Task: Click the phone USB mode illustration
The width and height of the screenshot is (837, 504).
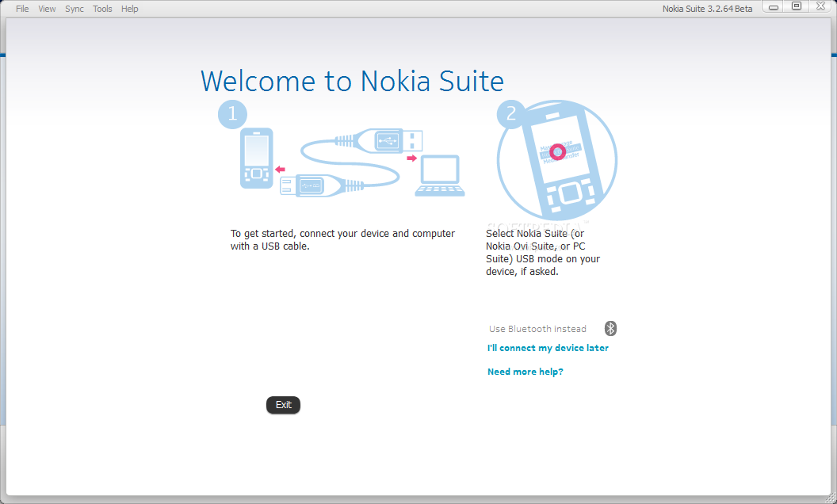Action: coord(557,160)
